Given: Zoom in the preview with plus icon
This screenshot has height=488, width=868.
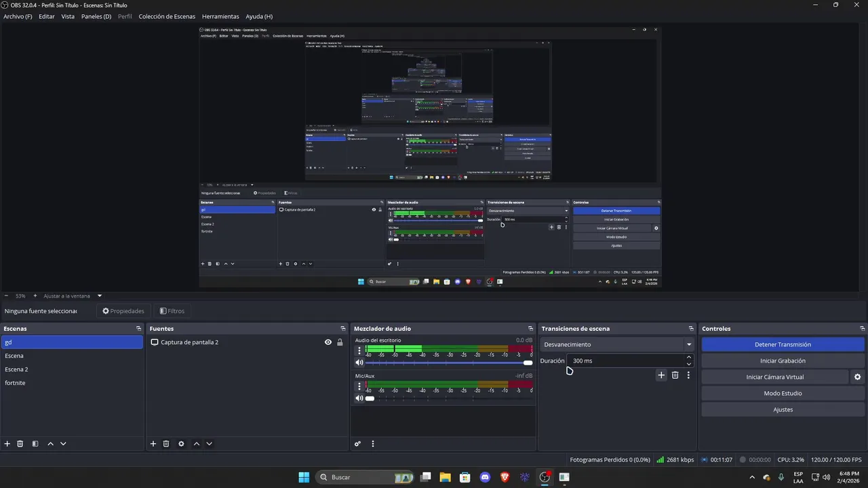Looking at the screenshot, I should tap(35, 296).
